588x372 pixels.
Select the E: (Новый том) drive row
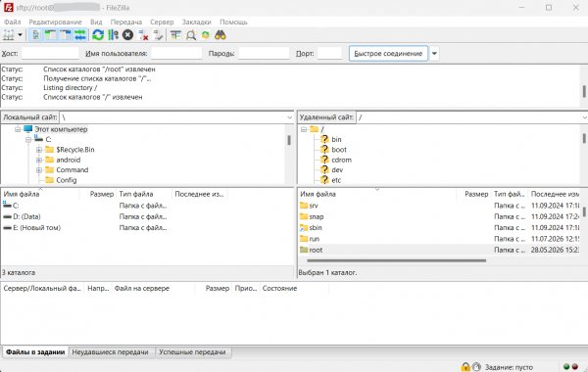click(147, 227)
